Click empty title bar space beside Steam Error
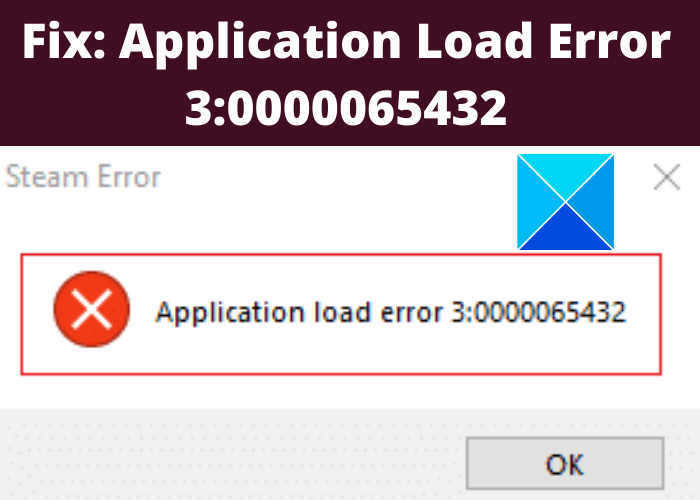This screenshot has width=700, height=500. (x=335, y=177)
